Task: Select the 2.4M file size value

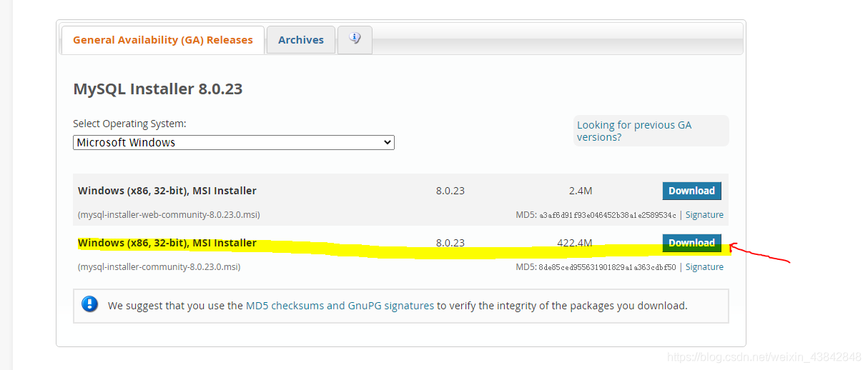Action: click(581, 191)
